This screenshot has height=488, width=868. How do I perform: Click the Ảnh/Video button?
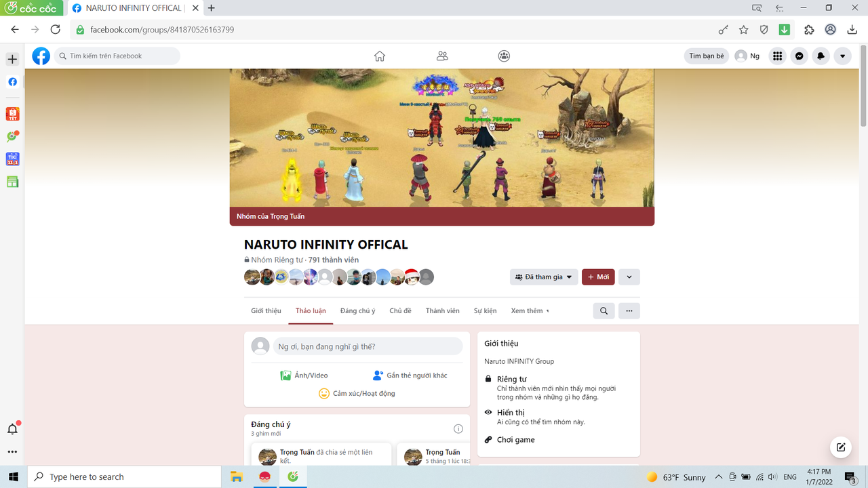(304, 375)
